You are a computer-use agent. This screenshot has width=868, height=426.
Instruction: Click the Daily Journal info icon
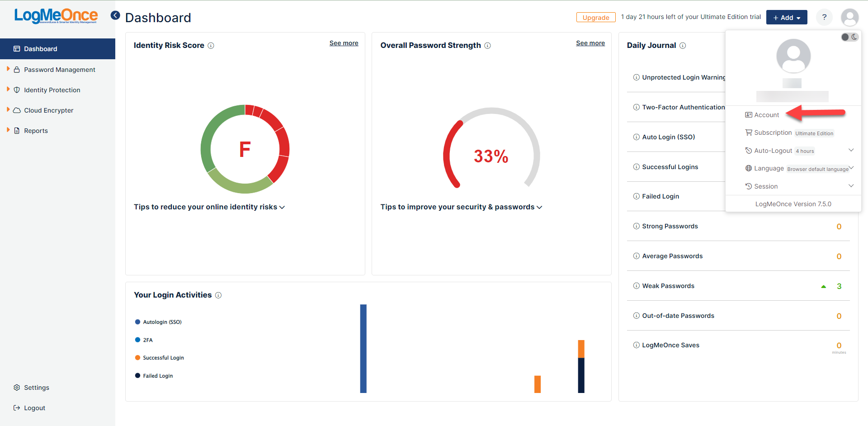pyautogui.click(x=683, y=46)
